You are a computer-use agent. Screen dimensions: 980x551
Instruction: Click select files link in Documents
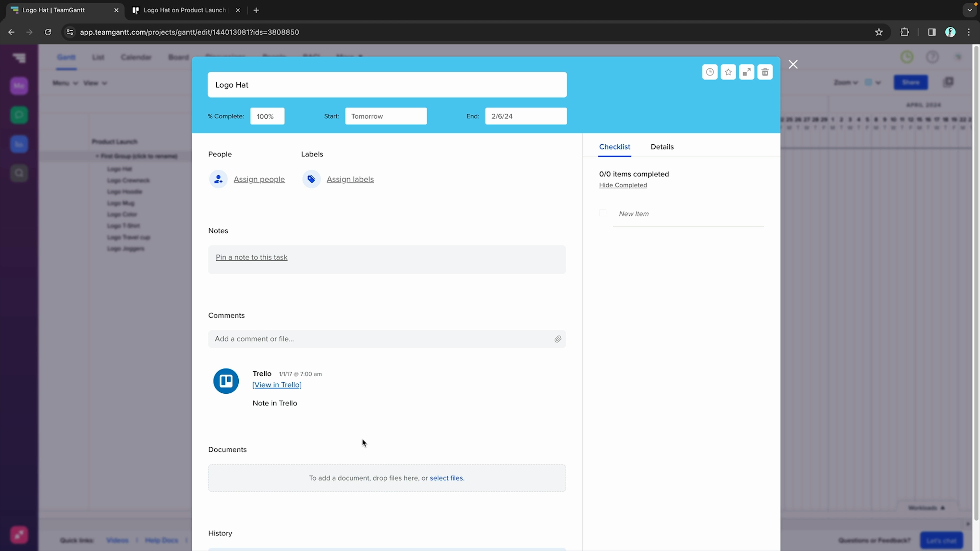click(x=447, y=478)
